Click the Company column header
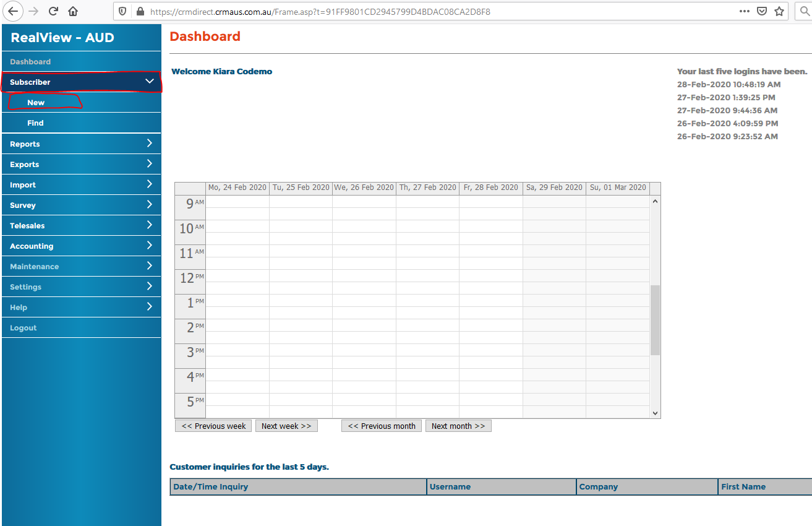This screenshot has width=812, height=526. (x=647, y=487)
